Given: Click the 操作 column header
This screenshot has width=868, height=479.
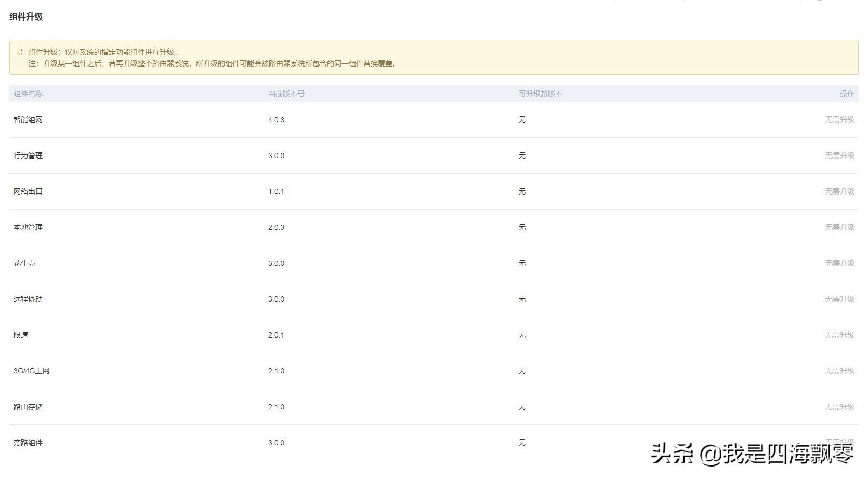Looking at the screenshot, I should (x=847, y=94).
